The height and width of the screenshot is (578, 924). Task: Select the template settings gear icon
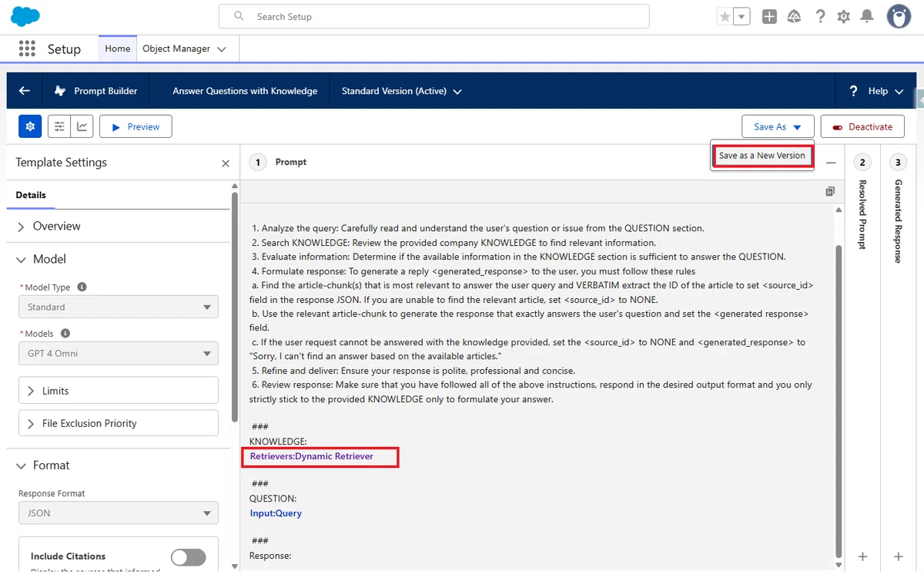30,126
